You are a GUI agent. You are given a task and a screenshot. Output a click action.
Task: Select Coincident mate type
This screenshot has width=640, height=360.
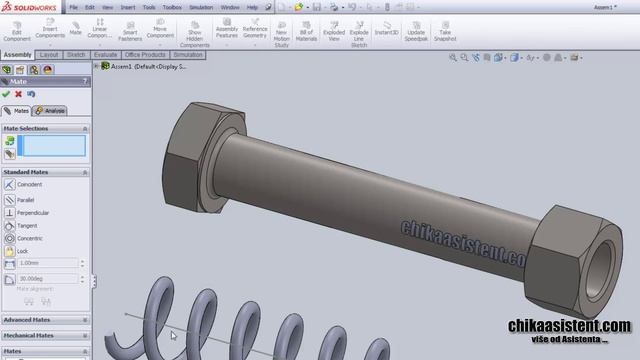click(23, 184)
